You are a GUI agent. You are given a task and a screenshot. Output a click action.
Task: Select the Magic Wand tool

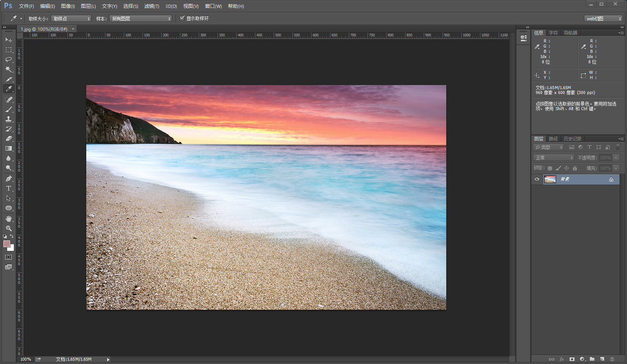[9, 69]
